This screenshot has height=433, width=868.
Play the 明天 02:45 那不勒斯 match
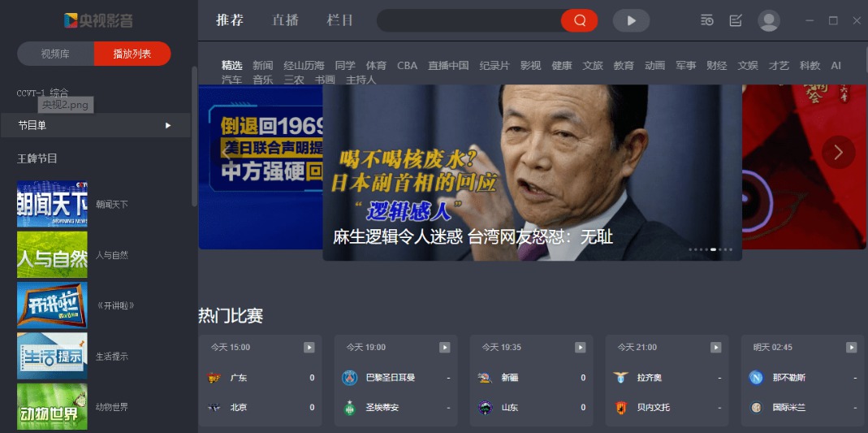852,347
